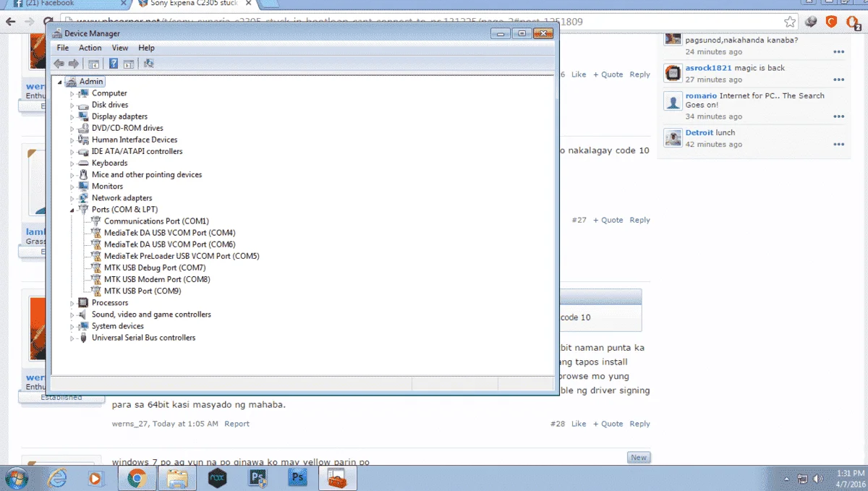Click the red toolbox Device Manager taskbar icon
The image size is (868, 491).
coord(339,478)
